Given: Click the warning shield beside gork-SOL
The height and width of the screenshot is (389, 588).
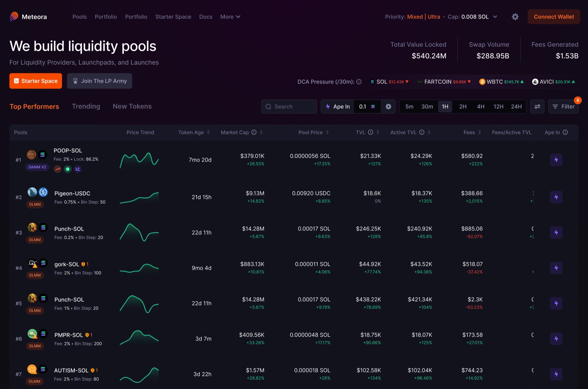Looking at the screenshot, I should coord(83,264).
